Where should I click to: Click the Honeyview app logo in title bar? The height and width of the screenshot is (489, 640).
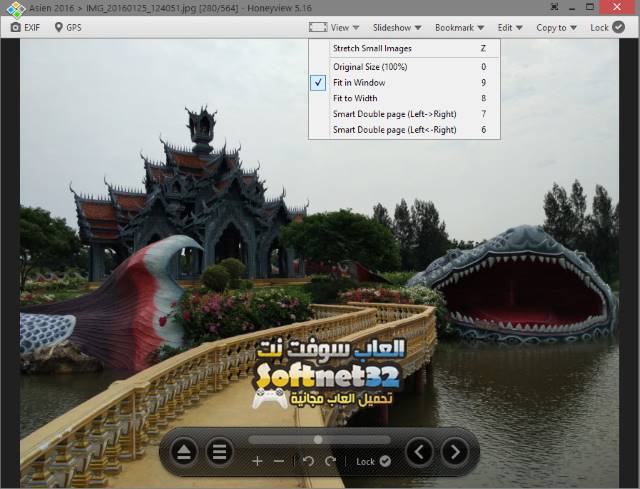pyautogui.click(x=16, y=9)
